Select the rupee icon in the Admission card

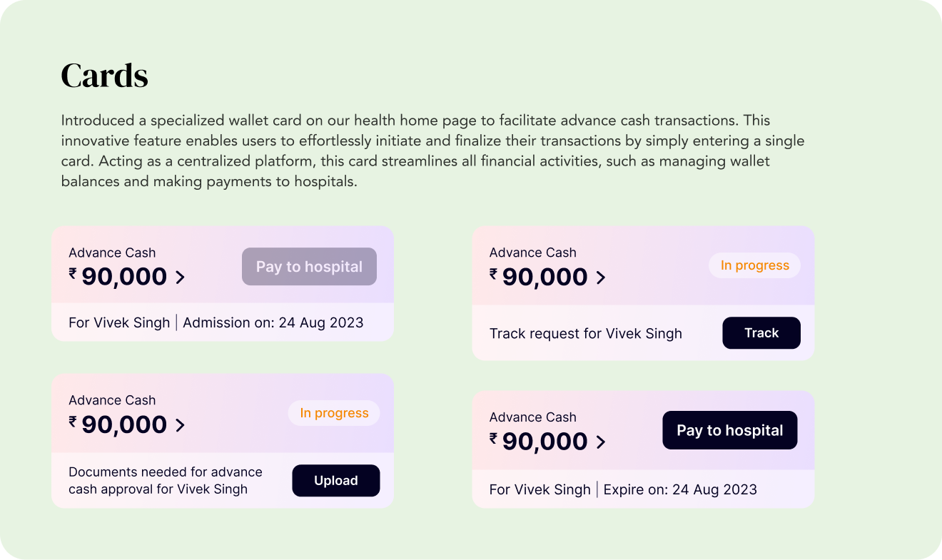click(x=73, y=273)
